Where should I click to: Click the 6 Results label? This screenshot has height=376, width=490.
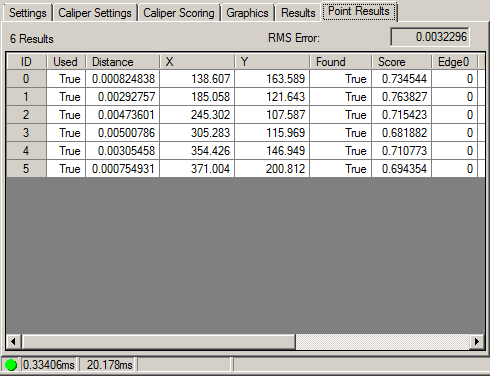32,39
